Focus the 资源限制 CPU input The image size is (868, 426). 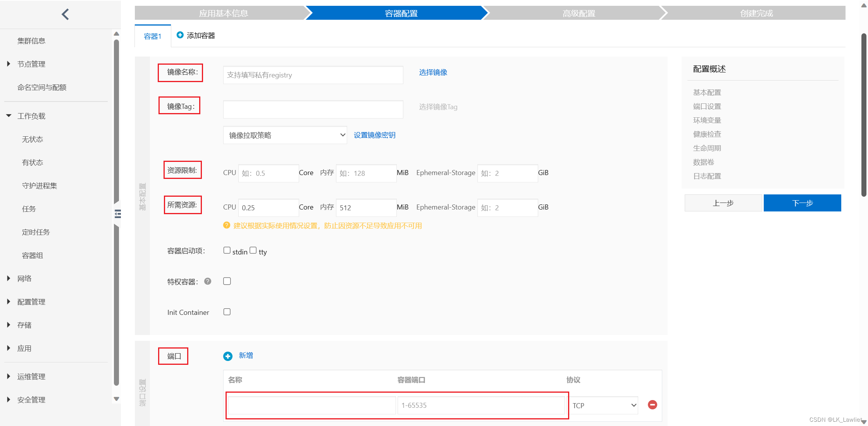click(x=269, y=173)
